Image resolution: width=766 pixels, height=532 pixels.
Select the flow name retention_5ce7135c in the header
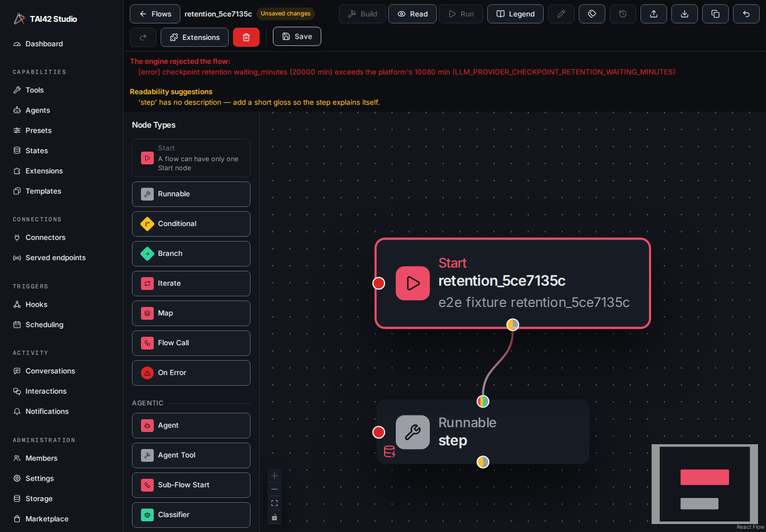coord(218,14)
